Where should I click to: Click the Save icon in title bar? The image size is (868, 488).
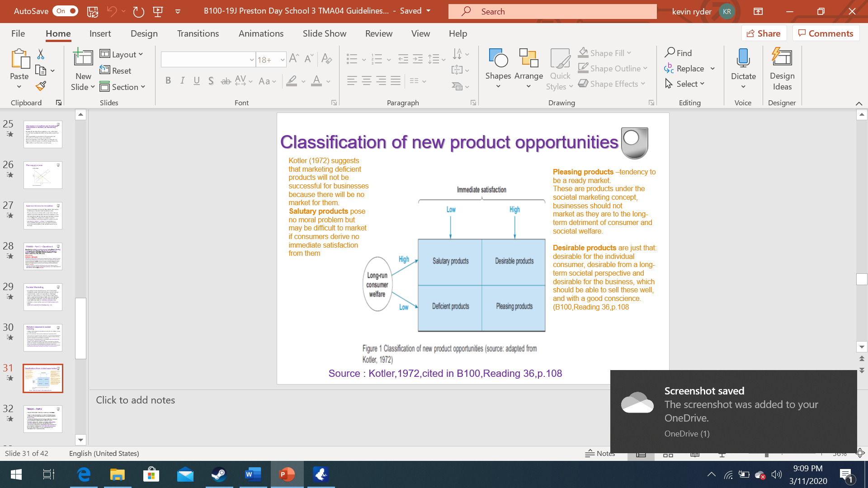(93, 12)
